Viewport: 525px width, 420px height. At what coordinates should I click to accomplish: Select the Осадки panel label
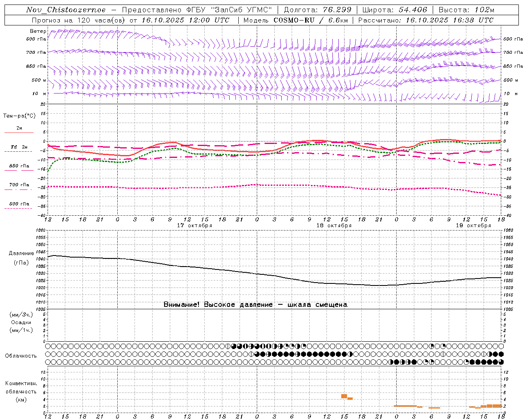pos(21,322)
